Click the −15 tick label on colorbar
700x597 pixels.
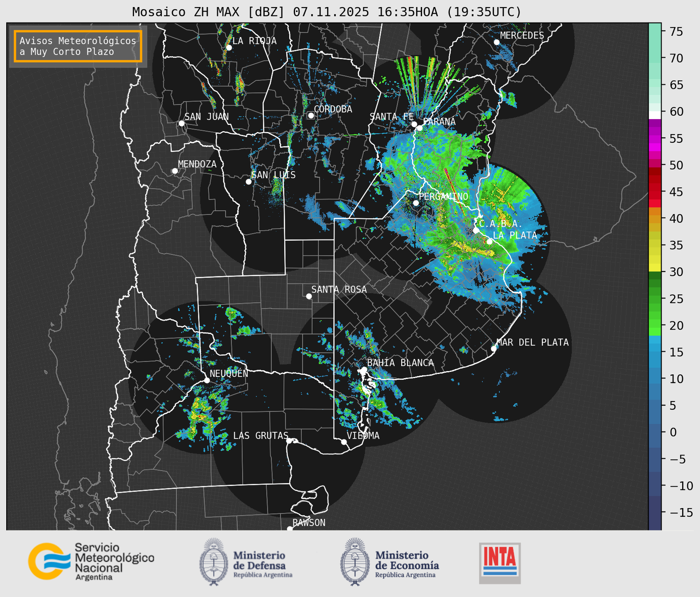(x=681, y=512)
